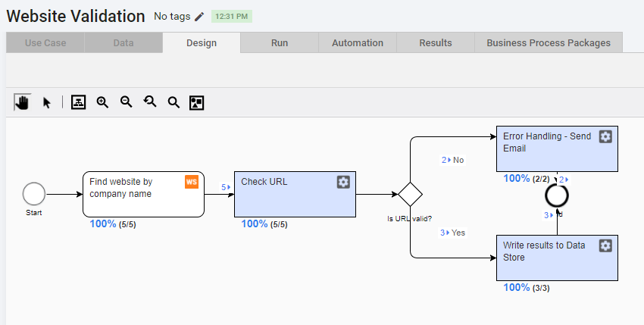Screen dimensions: 644x325
Task: Click the hierarchy layout icon
Action: click(x=79, y=102)
